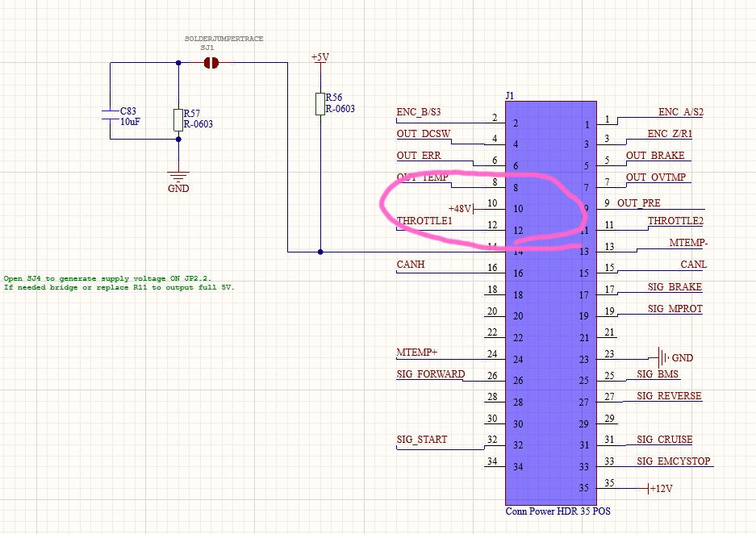Select the ENC_A/S2 net label
The height and width of the screenshot is (534, 756).
click(x=681, y=112)
